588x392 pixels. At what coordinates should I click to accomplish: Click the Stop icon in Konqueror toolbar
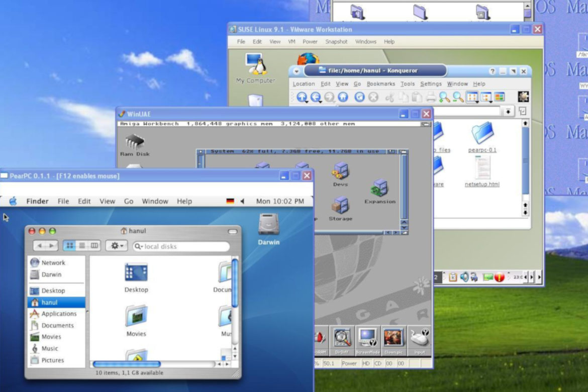(x=373, y=97)
